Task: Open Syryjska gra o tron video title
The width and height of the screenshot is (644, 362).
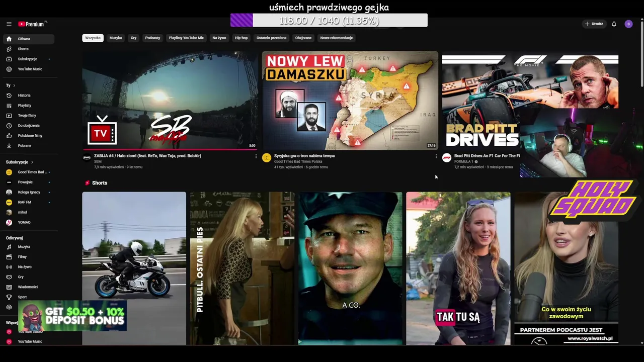Action: [x=304, y=156]
